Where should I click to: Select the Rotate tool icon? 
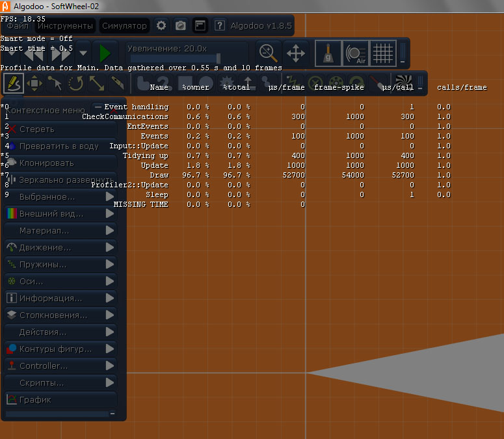coord(76,83)
